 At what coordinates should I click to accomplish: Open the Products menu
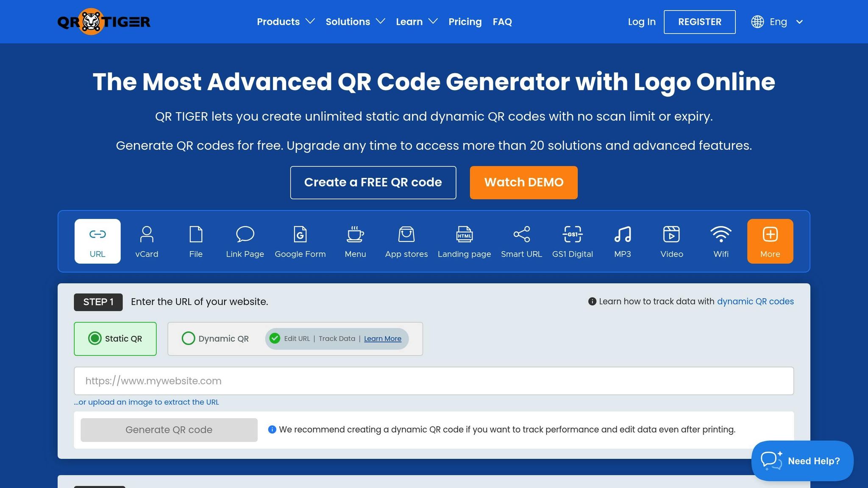(286, 22)
